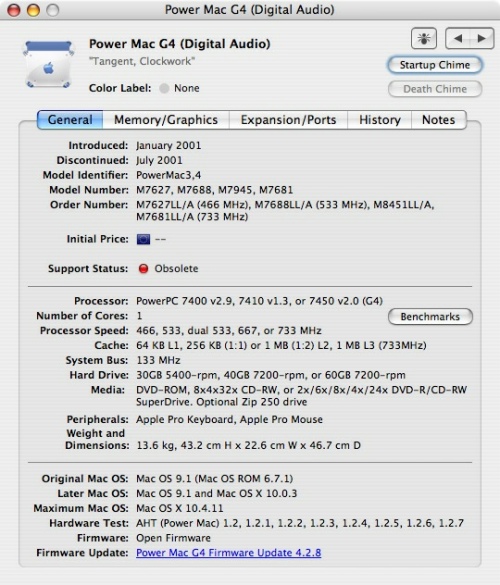Screen dimensions: 500x585
Task: Go to next model with right arrow
Action: pyautogui.click(x=482, y=38)
